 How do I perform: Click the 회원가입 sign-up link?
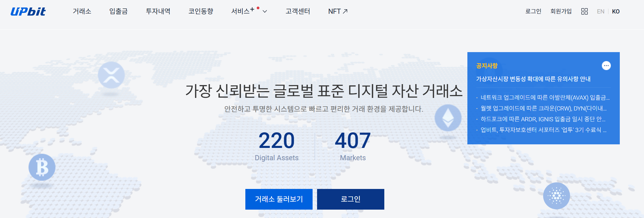[561, 11]
